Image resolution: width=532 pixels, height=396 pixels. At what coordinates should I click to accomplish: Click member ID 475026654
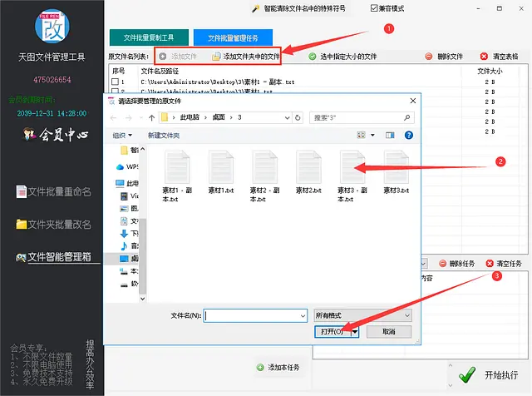[52, 80]
